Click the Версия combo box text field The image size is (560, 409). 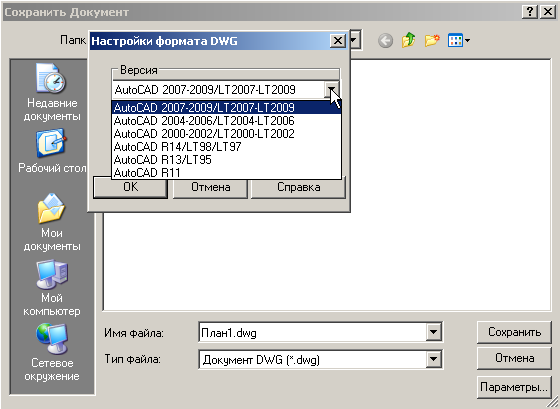point(219,90)
